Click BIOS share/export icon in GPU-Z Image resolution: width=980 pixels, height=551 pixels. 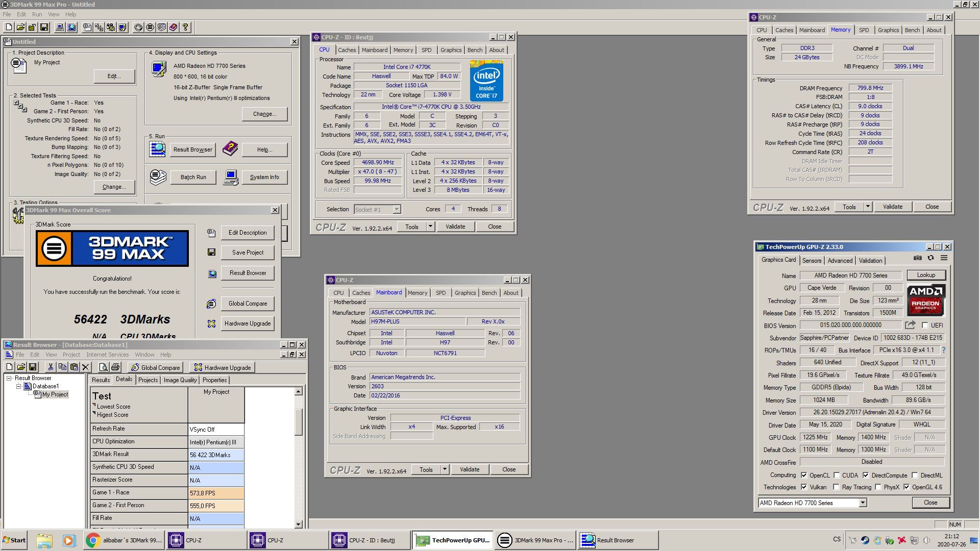tap(911, 325)
